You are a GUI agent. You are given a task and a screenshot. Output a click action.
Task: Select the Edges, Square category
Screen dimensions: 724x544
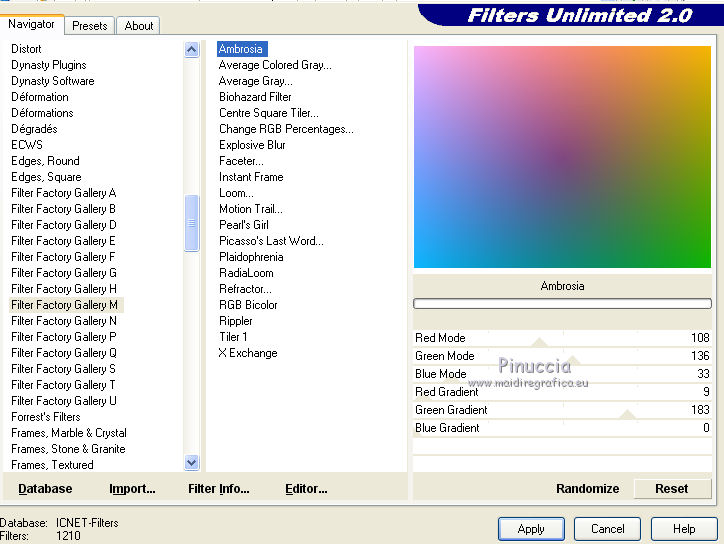pos(46,177)
